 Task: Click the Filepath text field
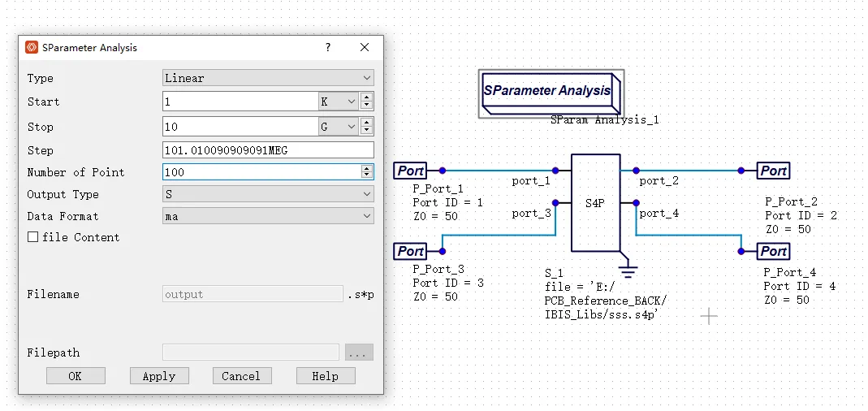(251, 353)
